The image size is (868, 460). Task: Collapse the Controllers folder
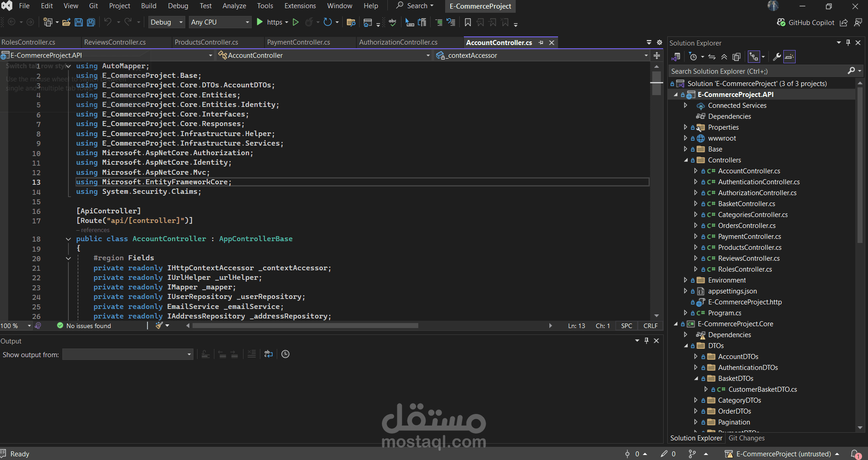coord(685,160)
